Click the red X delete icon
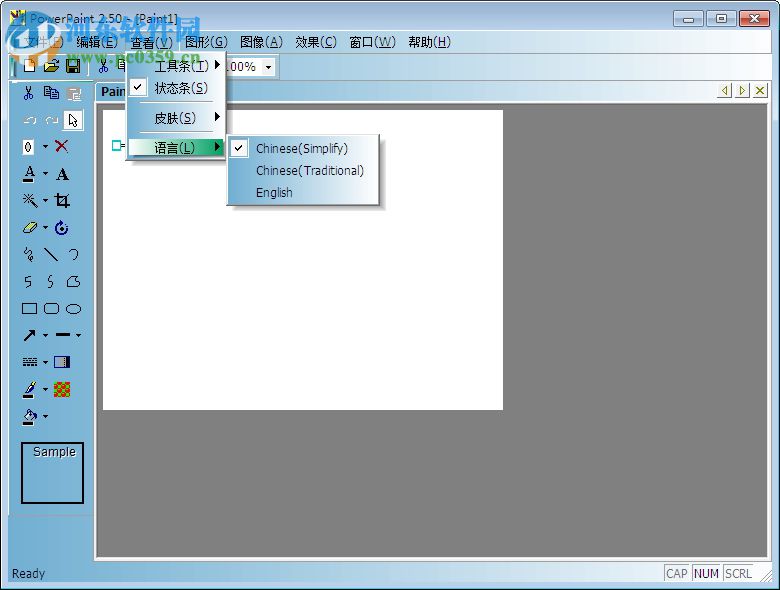Viewport: 780px width, 590px height. [x=62, y=146]
